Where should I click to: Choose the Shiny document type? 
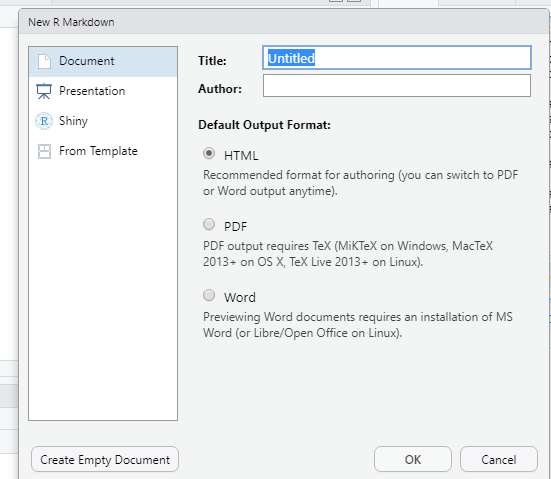(103, 121)
